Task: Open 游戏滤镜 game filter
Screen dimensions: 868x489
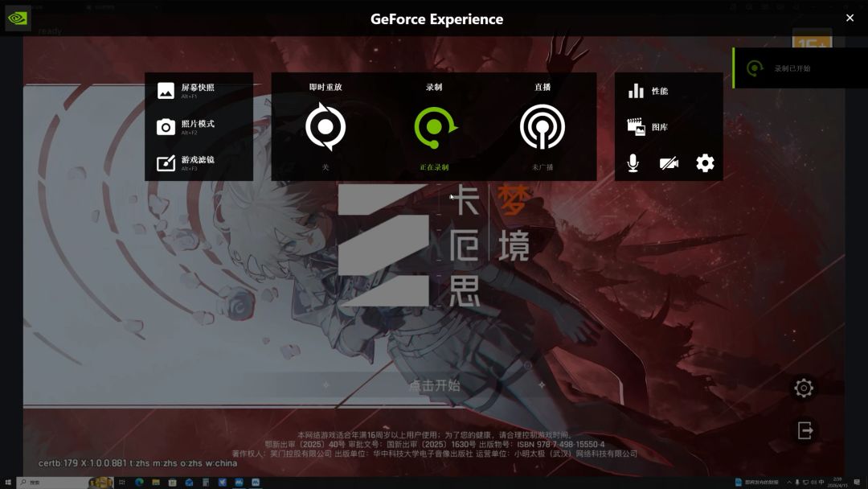Action: [186, 162]
